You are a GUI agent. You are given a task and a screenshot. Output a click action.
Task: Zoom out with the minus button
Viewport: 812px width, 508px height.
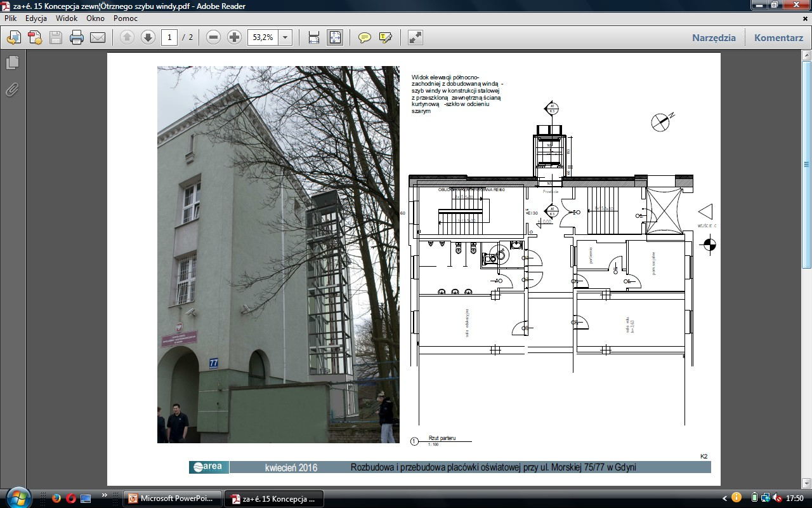pyautogui.click(x=214, y=37)
